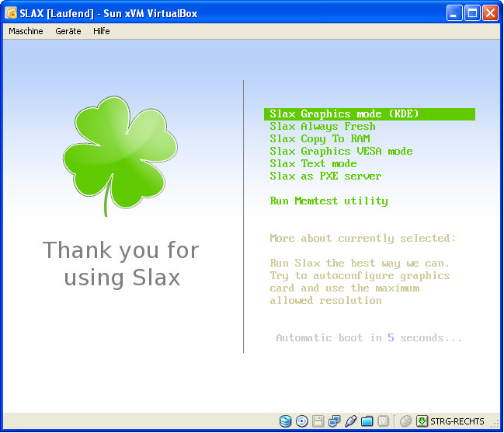The image size is (504, 433).
Task: Select the Slax Copy To RAM option
Action: click(319, 139)
